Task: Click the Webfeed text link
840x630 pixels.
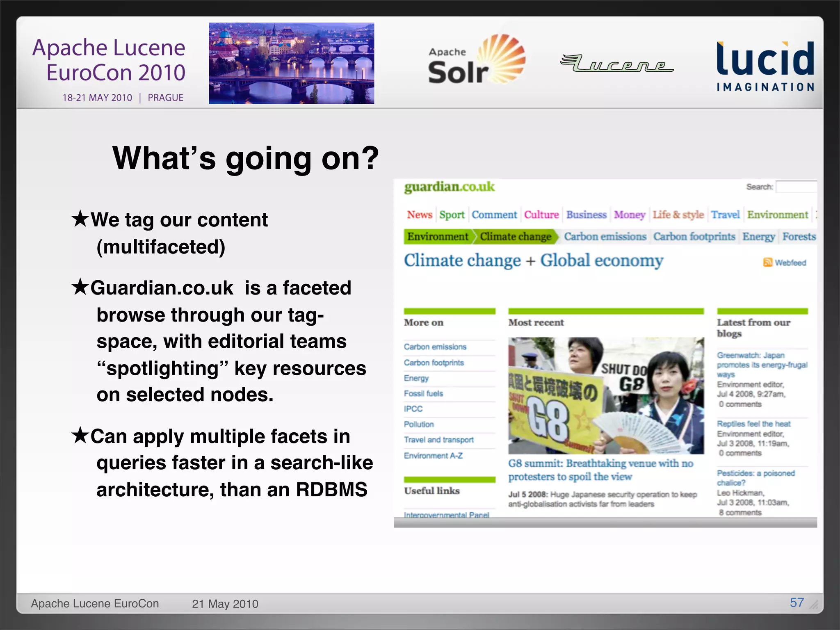Action: 790,262
